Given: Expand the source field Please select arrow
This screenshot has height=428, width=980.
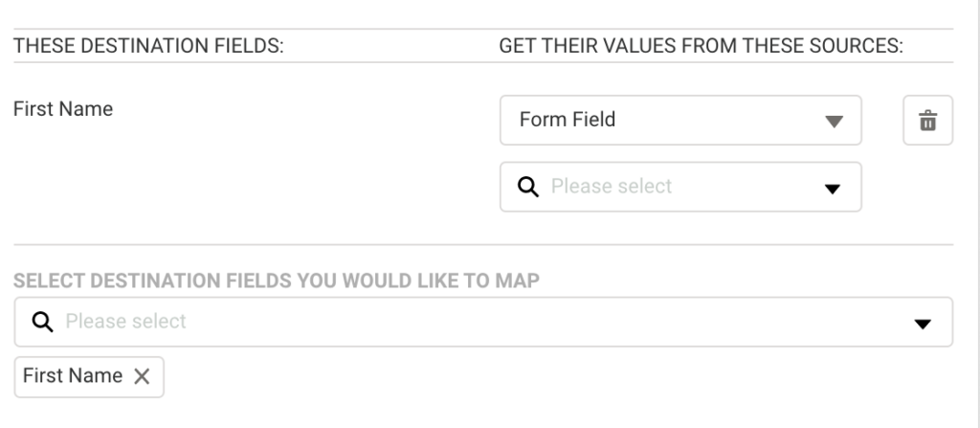Looking at the screenshot, I should pos(832,189).
